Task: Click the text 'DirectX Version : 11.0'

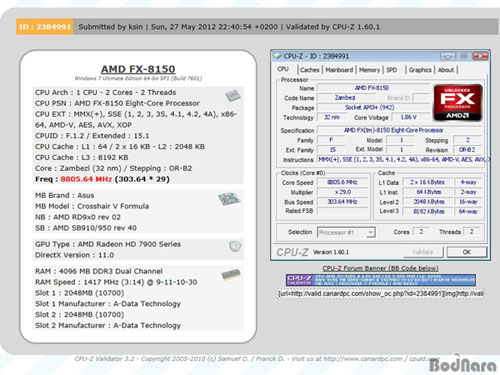Action: pos(74,255)
